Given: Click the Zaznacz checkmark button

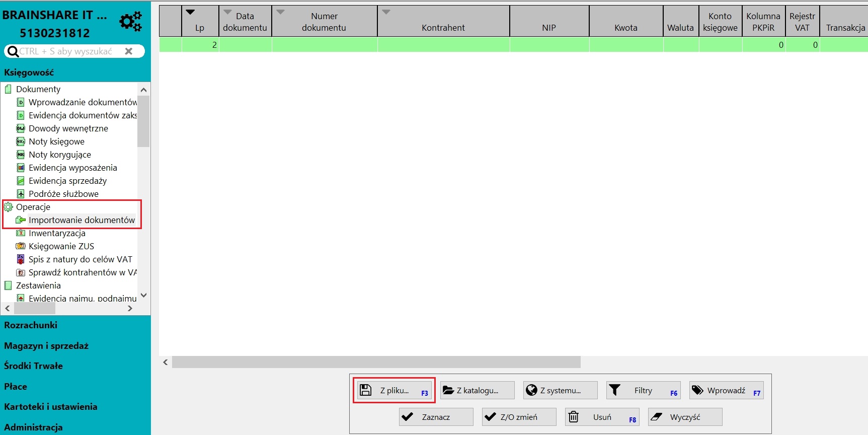Looking at the screenshot, I should point(436,417).
